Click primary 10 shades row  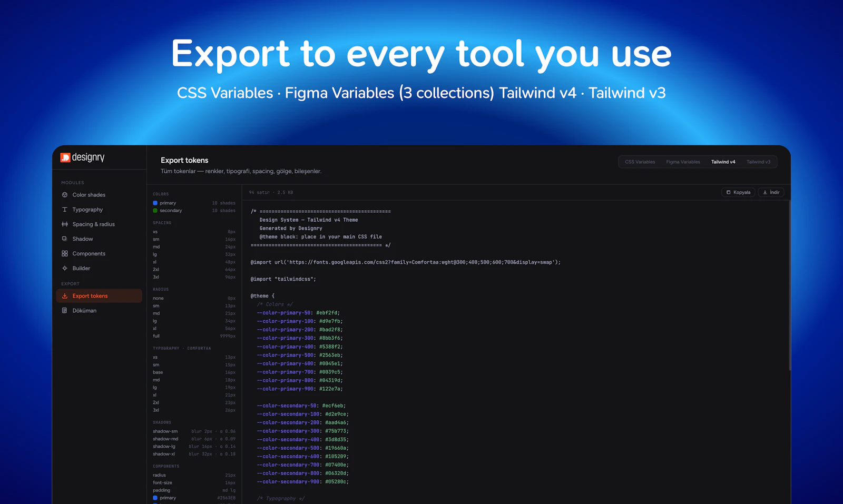tap(194, 203)
